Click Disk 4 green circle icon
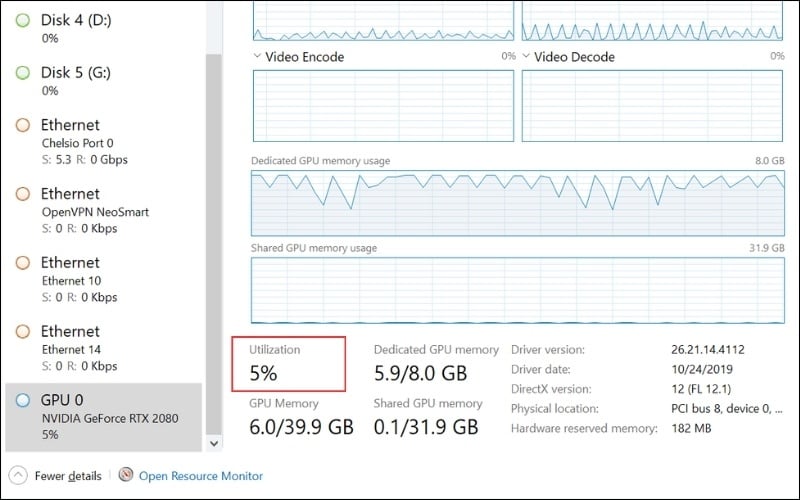 [x=22, y=20]
